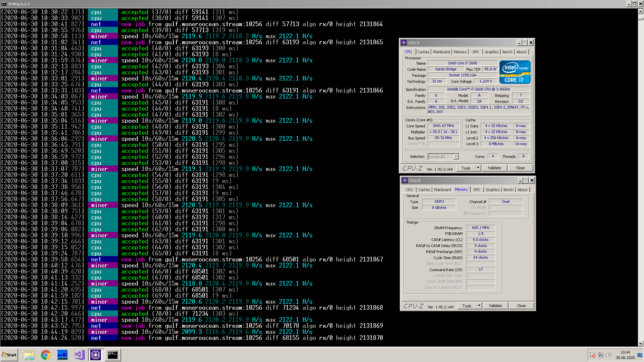
Task: Click the blue server rack taskbar icon
Action: pyautogui.click(x=62, y=355)
